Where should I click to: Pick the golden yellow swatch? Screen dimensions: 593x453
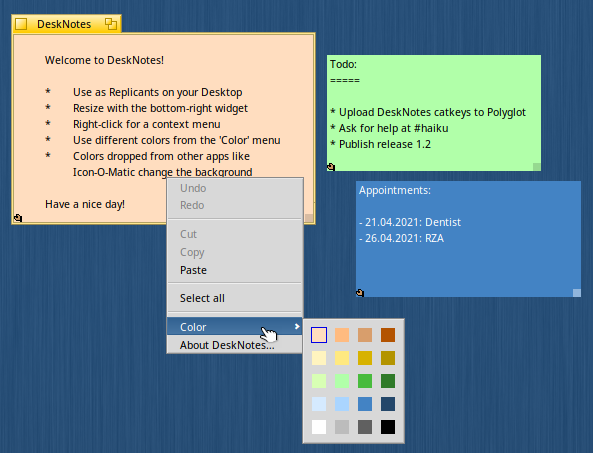365,358
